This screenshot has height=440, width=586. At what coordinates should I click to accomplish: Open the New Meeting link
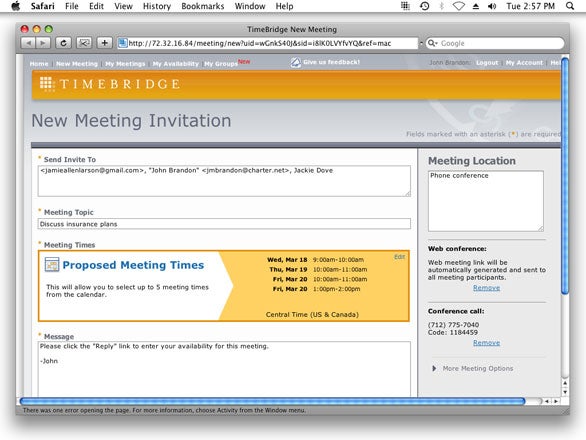click(77, 64)
